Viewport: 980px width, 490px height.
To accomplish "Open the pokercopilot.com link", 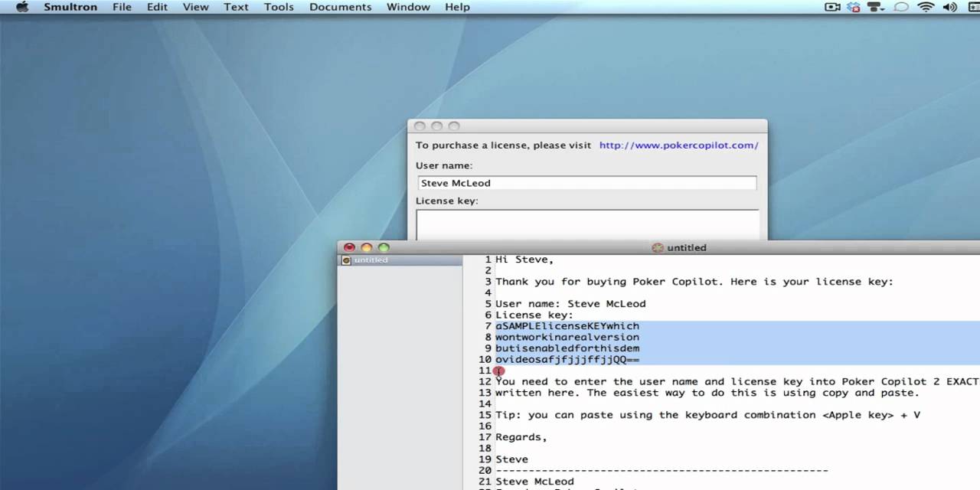I will [x=678, y=145].
